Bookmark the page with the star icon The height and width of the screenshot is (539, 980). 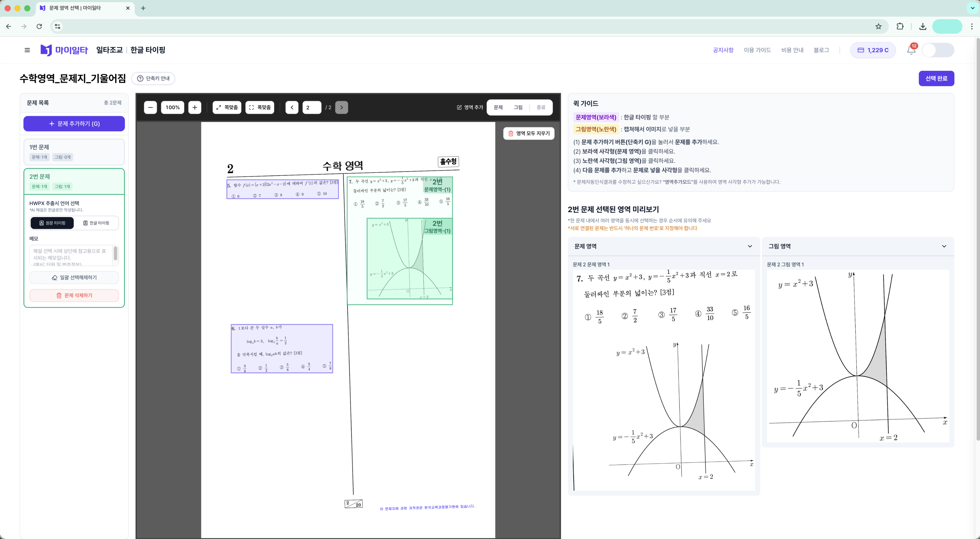(878, 26)
